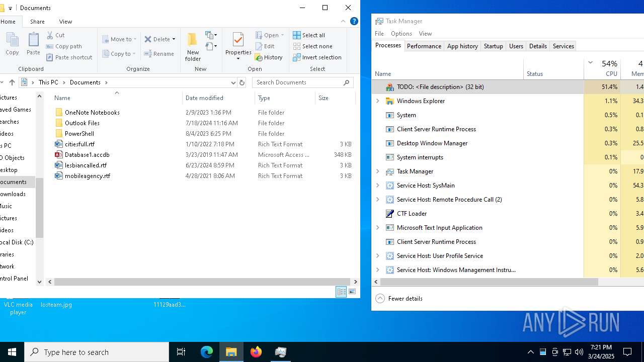Open the volume control in system tray
The height and width of the screenshot is (362, 644).
(579, 352)
